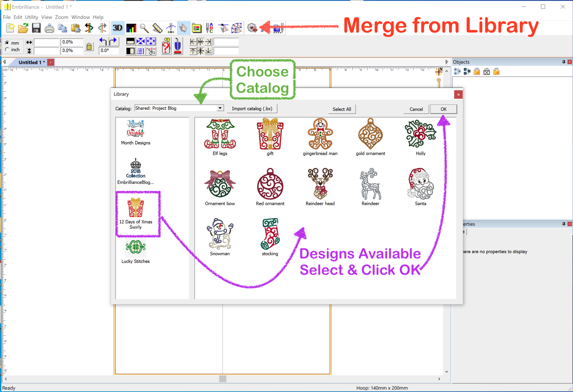Switch to the Untitled 1 tab
This screenshot has width=573, height=392.
(31, 62)
